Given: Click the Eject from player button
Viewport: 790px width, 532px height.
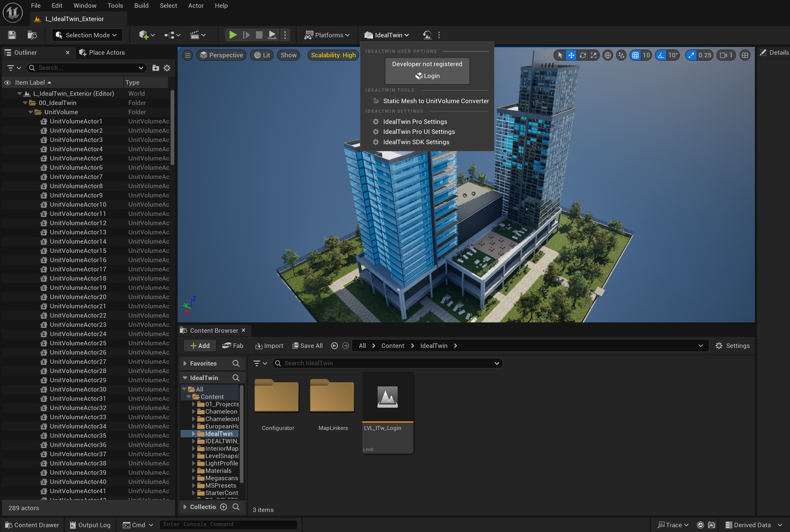Looking at the screenshot, I should pyautogui.click(x=272, y=35).
